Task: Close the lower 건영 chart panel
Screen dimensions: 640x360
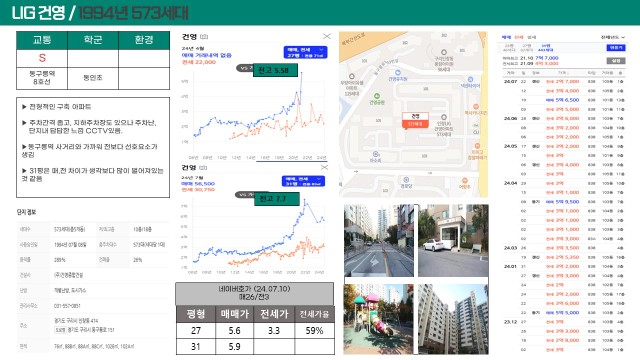Action: pyautogui.click(x=324, y=167)
